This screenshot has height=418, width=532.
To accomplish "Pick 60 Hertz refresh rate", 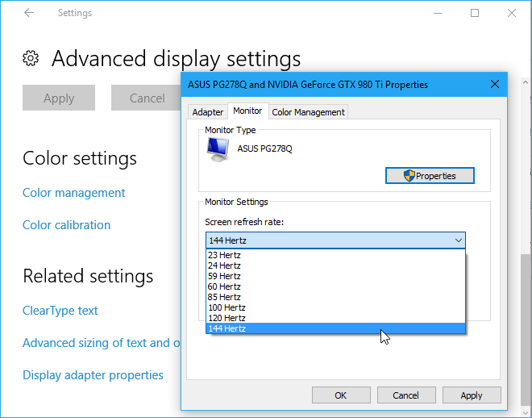I will tap(335, 286).
